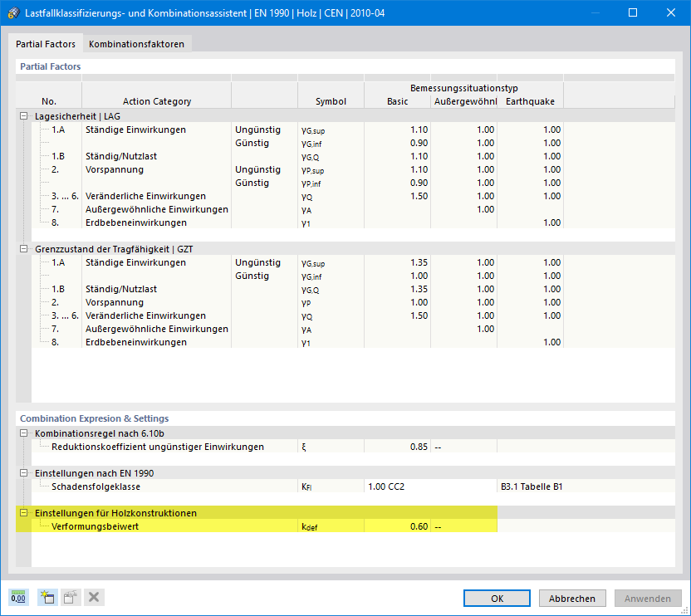Click Basic value 1.50 for γQ in GZT
Viewport: 691px width, 616px height.
[x=397, y=315]
